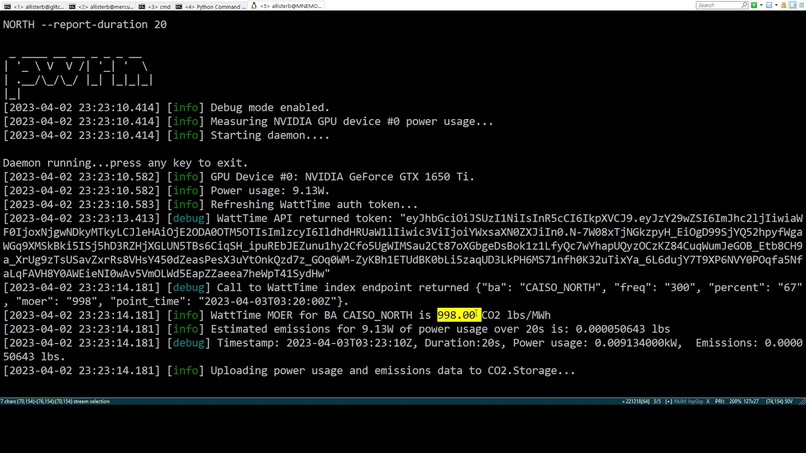The width and height of the screenshot is (806, 453).
Task: Click the 5/5 console counter in status bar
Action: pyautogui.click(x=657, y=402)
